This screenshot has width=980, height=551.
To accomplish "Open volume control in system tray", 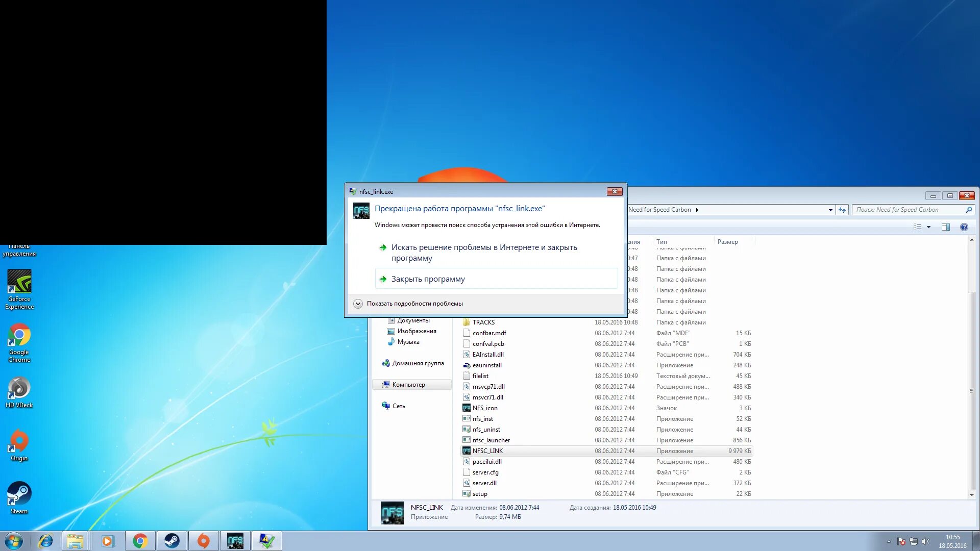I will pyautogui.click(x=926, y=541).
